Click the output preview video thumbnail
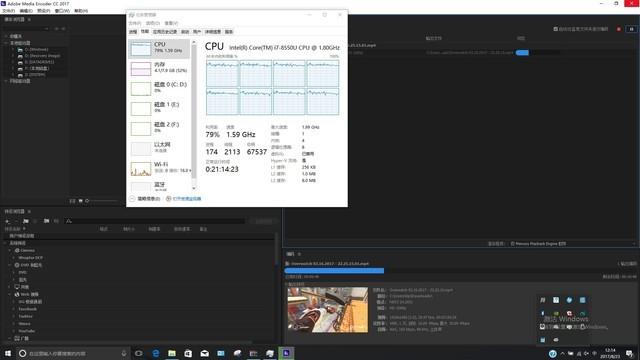Viewport: 640px width, 360px height. (x=328, y=310)
